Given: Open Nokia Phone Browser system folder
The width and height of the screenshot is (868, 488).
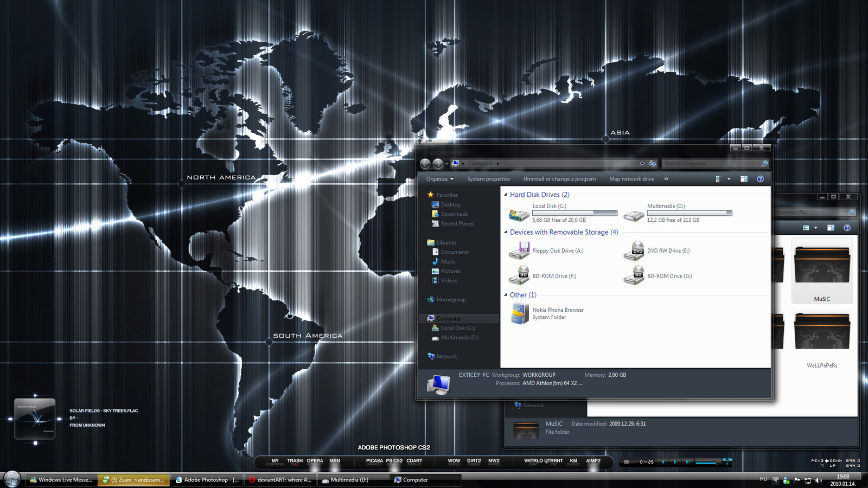Looking at the screenshot, I should (519, 313).
